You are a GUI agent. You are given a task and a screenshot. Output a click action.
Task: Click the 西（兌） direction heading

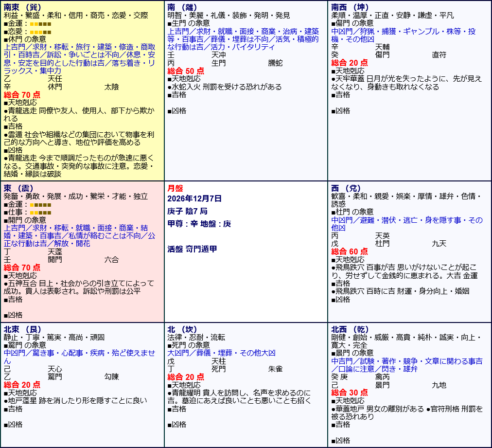[346, 188]
